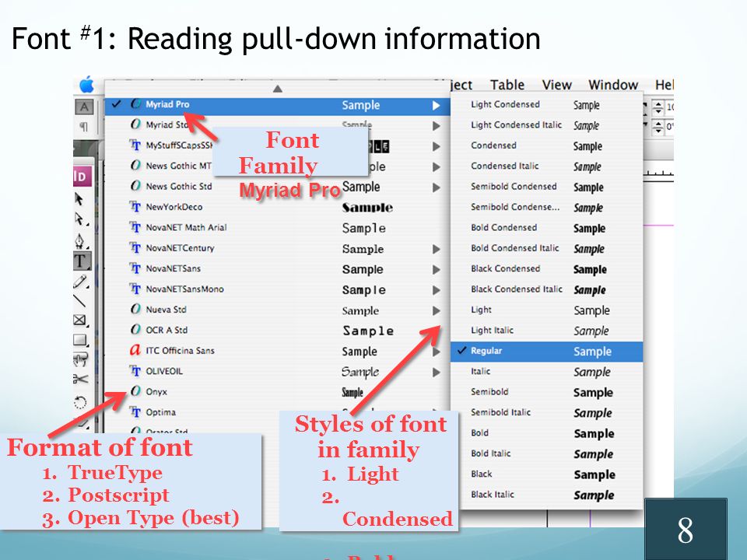The width and height of the screenshot is (747, 560).
Task: Click the scroll-up triangle atop the font list
Action: click(278, 89)
